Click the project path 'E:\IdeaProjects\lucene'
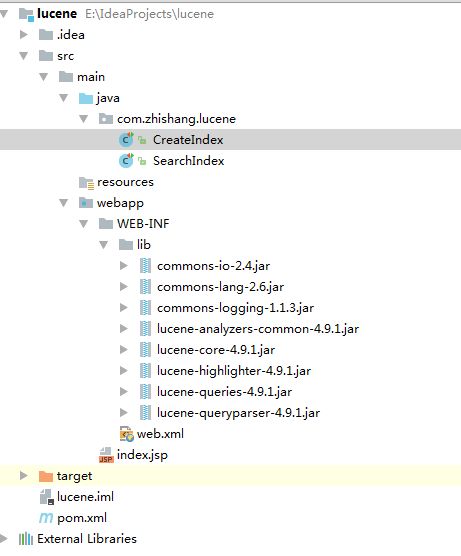 [x=149, y=14]
